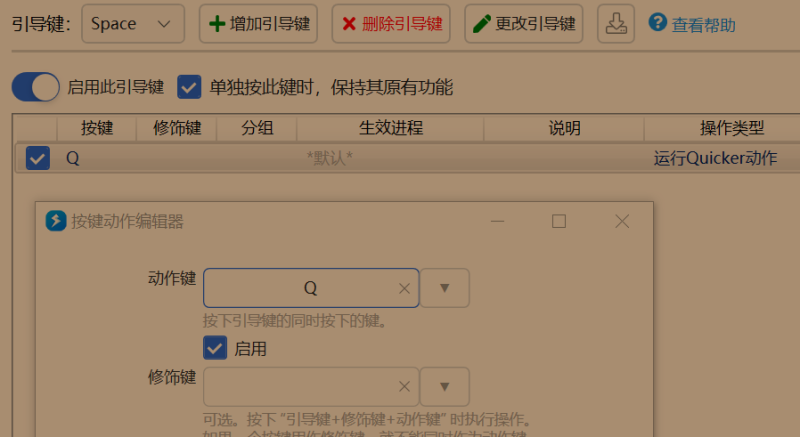Click the import/download icon button

(616, 23)
